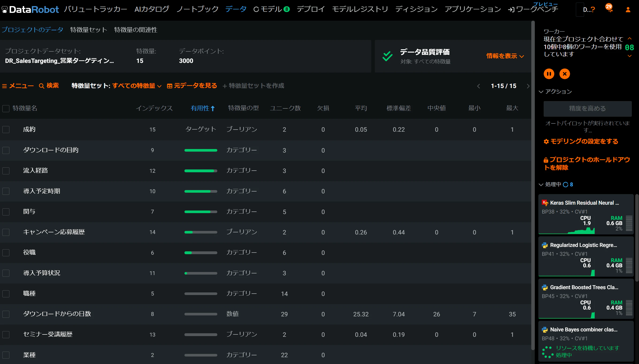
Task: Check the 導入予定時期 row checkbox
Action: pyautogui.click(x=6, y=191)
